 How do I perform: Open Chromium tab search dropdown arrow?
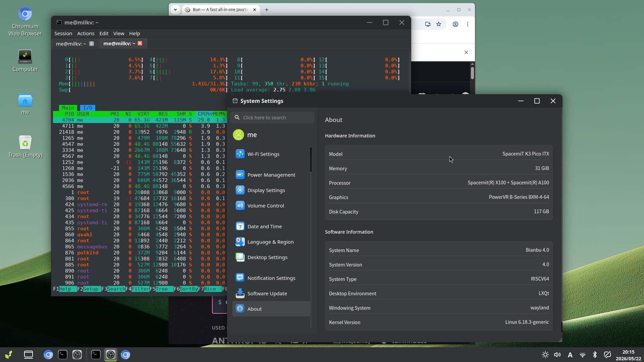[175, 10]
